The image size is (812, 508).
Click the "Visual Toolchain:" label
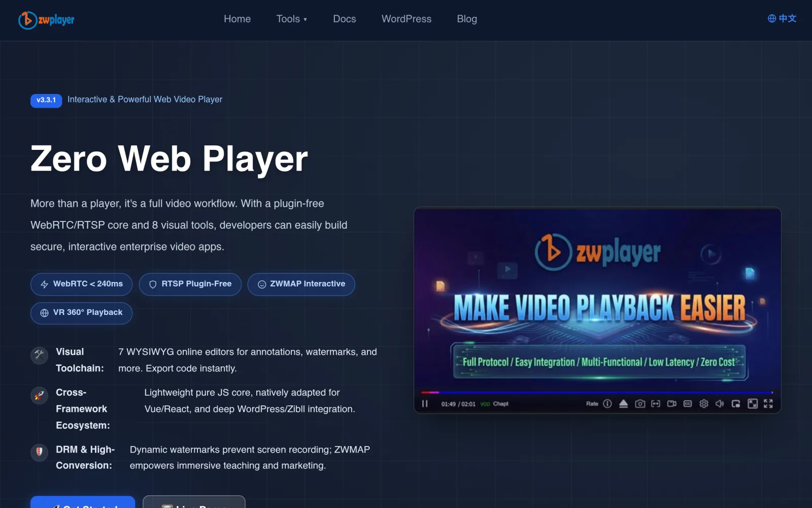[x=80, y=360]
